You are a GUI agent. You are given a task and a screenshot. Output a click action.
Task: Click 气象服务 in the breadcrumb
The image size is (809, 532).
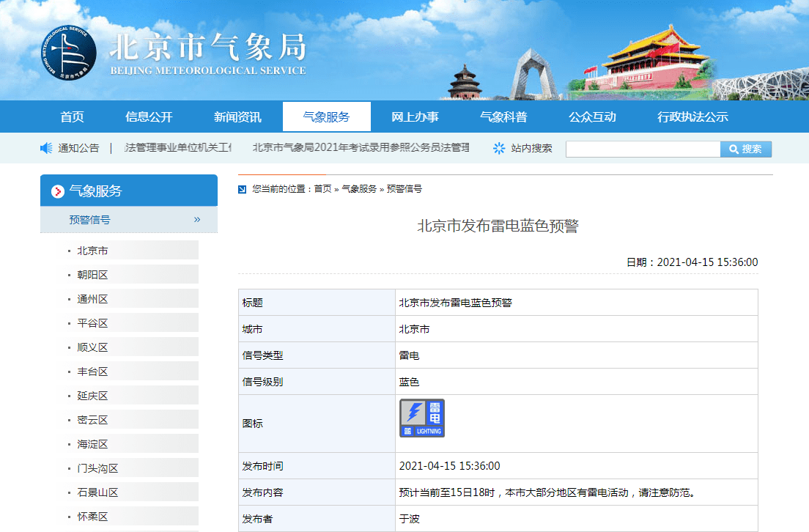coord(359,189)
